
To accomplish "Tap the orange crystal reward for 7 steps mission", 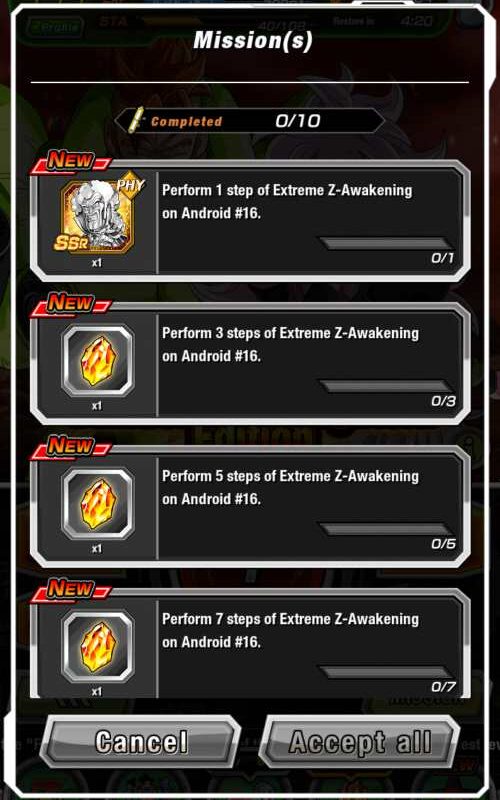I will click(x=98, y=646).
